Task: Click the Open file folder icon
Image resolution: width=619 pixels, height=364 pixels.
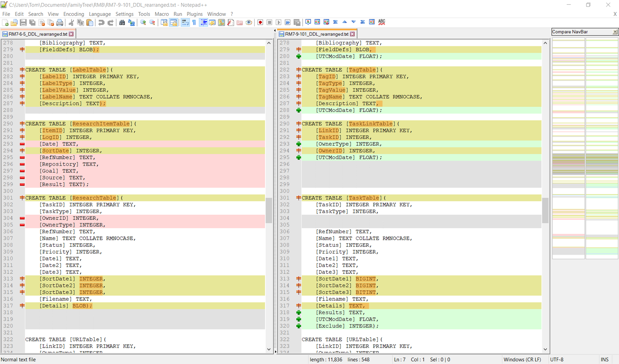Action: [x=14, y=22]
